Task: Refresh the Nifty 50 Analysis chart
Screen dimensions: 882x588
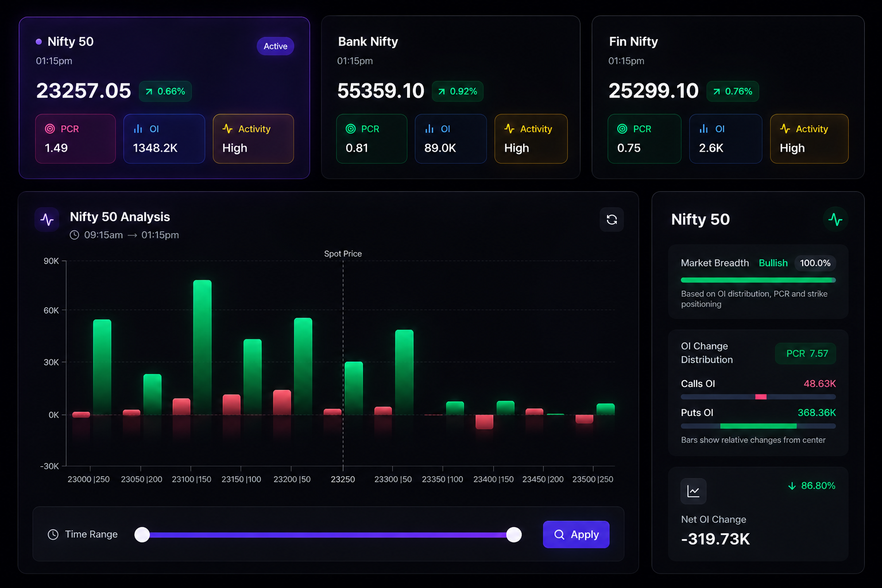Action: [612, 219]
